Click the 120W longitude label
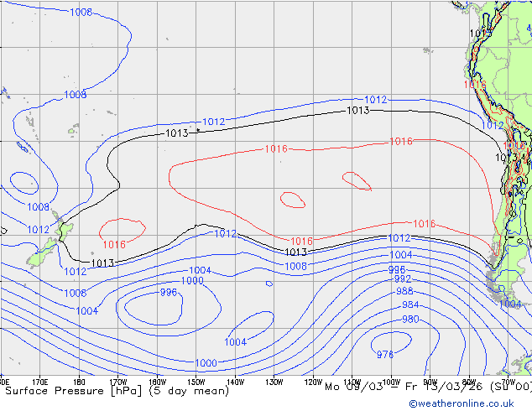 [313, 382]
